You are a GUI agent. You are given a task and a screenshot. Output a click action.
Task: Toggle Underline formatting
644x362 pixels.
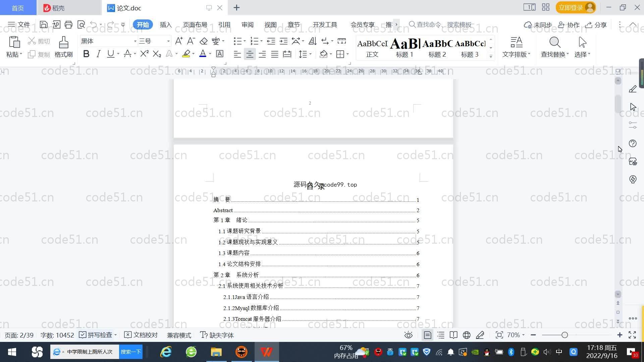[x=110, y=54]
